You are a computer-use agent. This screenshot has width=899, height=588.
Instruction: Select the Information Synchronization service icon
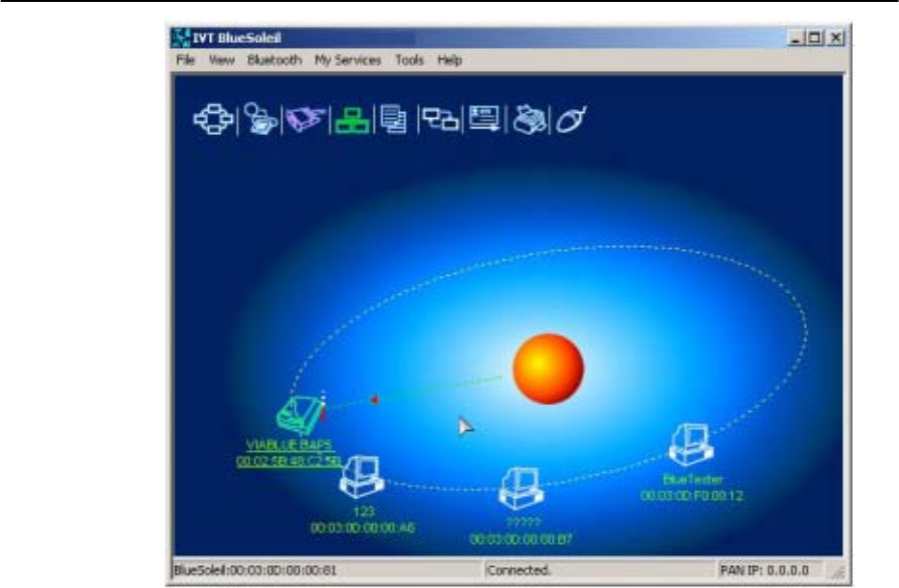[440, 119]
